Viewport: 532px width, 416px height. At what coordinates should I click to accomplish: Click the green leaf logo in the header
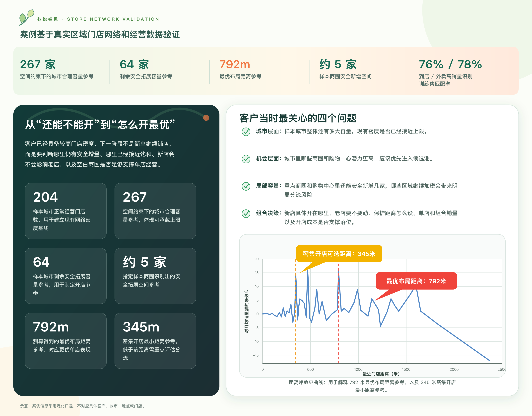click(x=26, y=17)
